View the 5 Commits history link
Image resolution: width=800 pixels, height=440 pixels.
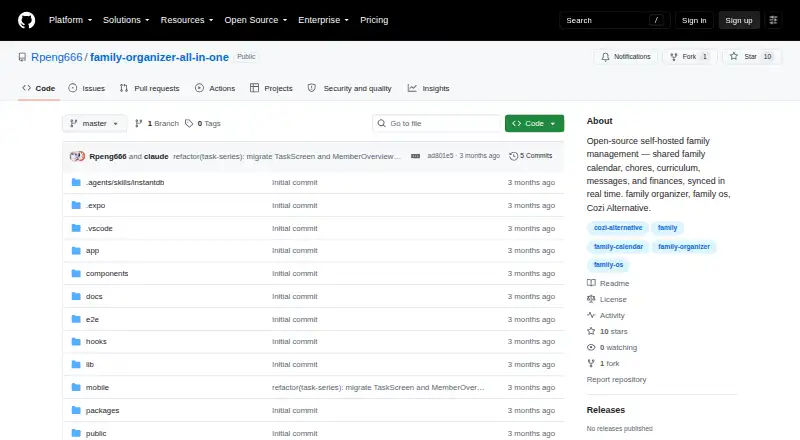click(x=531, y=156)
